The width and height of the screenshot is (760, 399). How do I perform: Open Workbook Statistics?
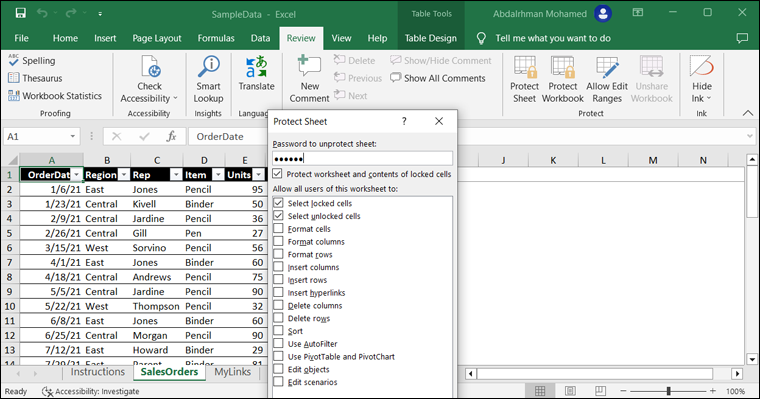[x=55, y=96]
